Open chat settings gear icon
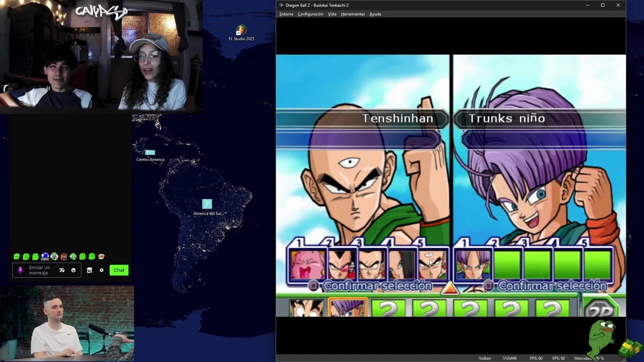 point(101,270)
